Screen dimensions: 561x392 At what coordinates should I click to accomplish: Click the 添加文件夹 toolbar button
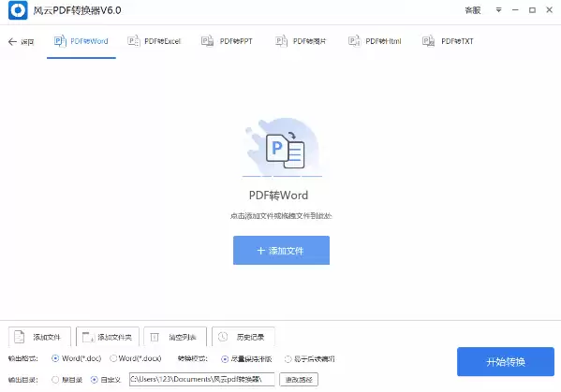(x=108, y=337)
